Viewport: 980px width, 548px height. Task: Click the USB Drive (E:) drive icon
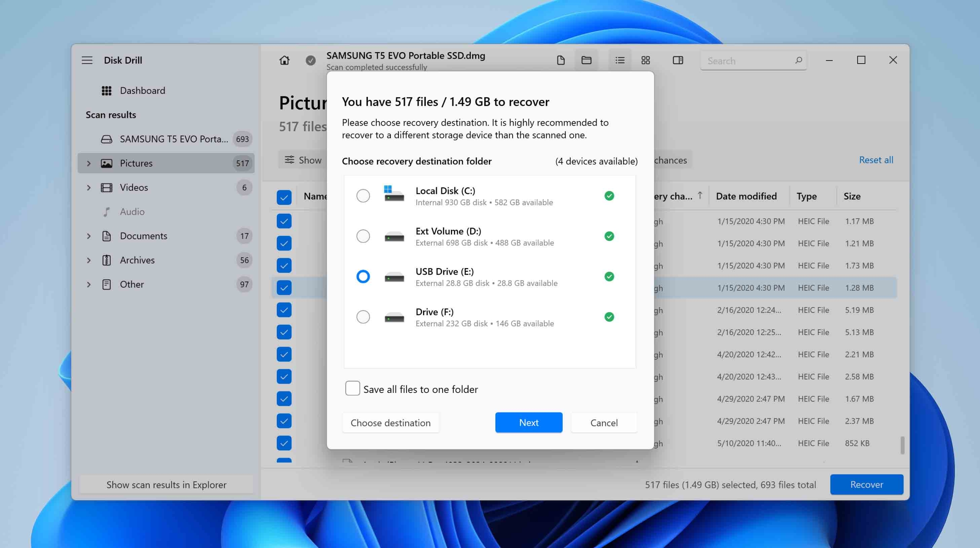[394, 276]
